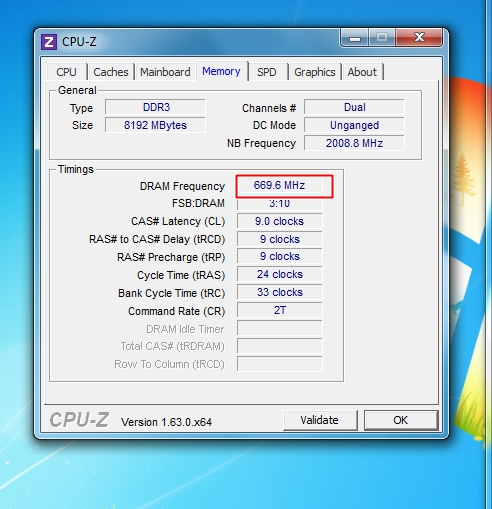Click the Bank Cycle Time (tRC) label

click(x=172, y=293)
